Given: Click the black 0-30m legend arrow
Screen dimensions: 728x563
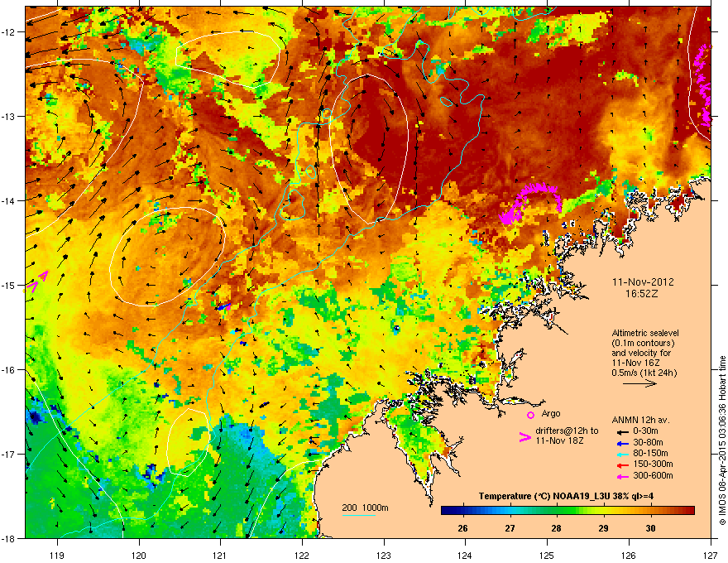Looking at the screenshot, I should point(623,432).
